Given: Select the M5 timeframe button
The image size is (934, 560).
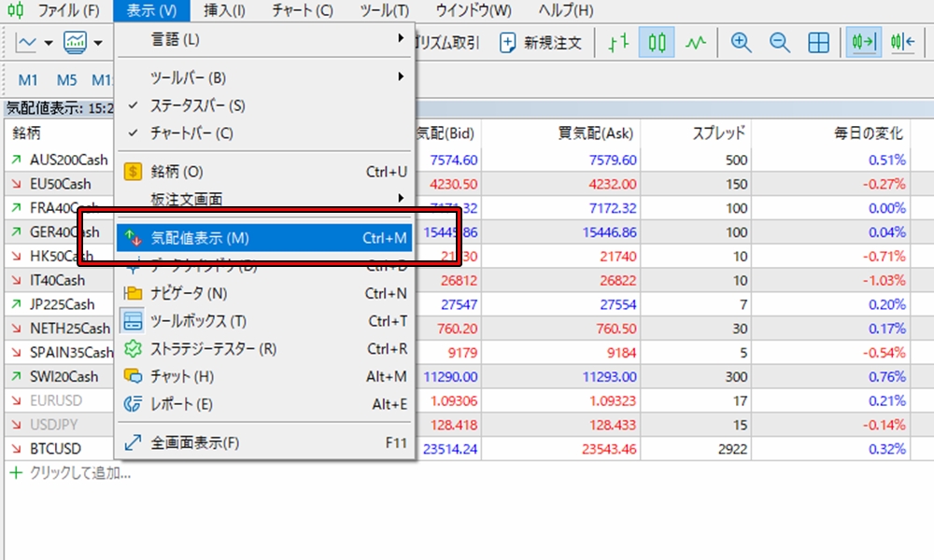Looking at the screenshot, I should click(67, 79).
